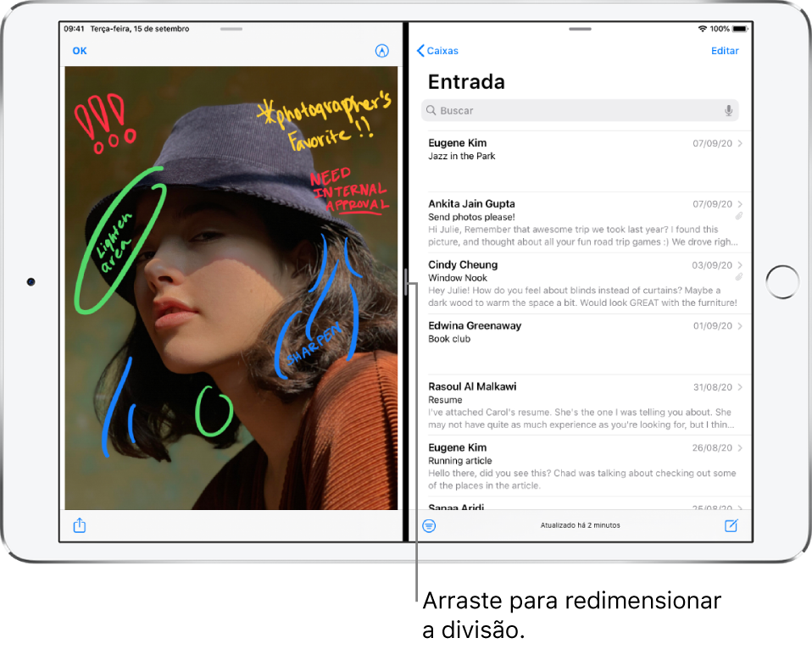Viewport: 812px width, 649px height.
Task: Tap the 'Atualizado há 2 minutos' status text
Action: (x=580, y=525)
